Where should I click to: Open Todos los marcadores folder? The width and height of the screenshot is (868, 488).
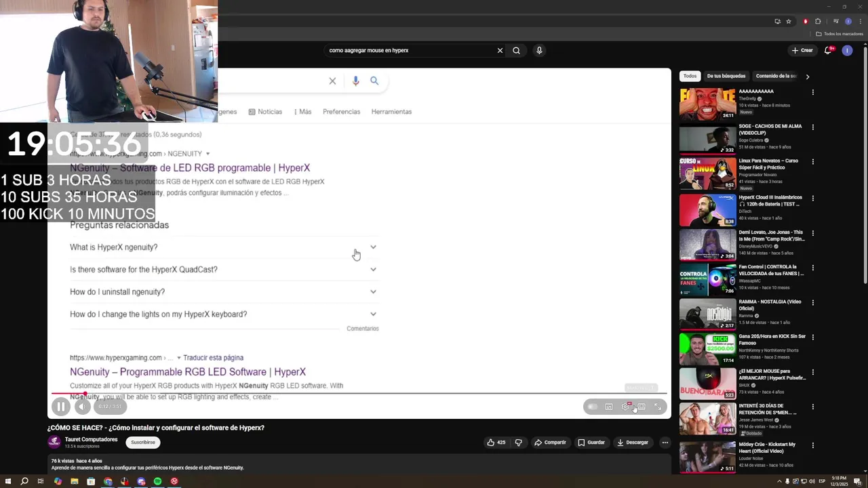(840, 34)
